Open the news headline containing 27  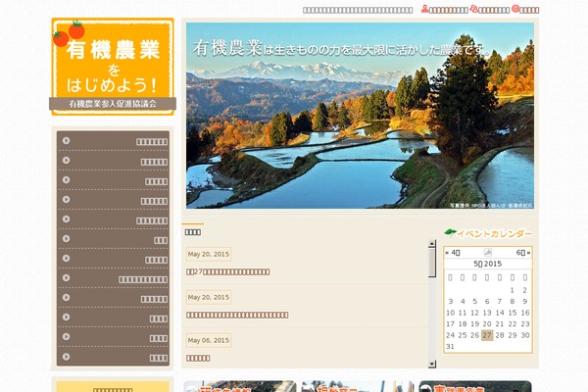tap(228, 271)
